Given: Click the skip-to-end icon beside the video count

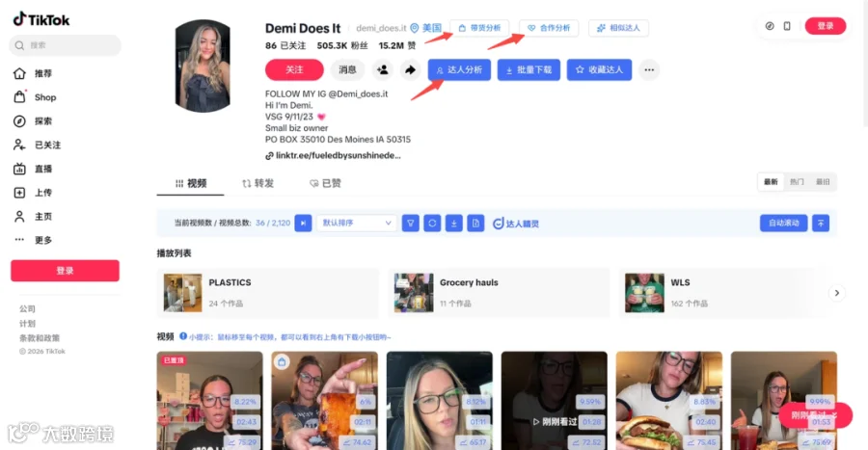Looking at the screenshot, I should pos(303,223).
